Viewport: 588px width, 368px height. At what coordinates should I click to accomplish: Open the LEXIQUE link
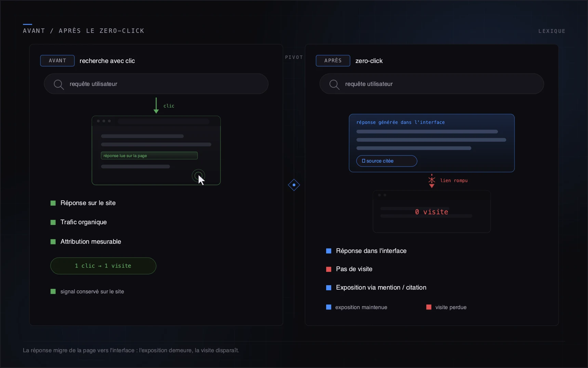coord(552,31)
